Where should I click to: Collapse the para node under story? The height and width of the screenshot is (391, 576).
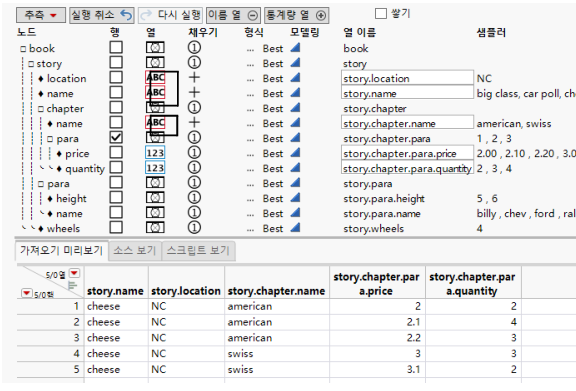click(x=41, y=184)
